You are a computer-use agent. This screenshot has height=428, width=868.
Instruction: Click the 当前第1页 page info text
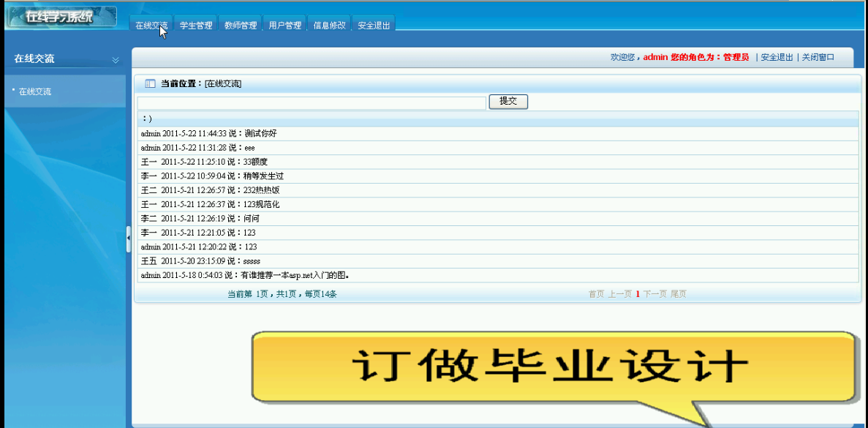[x=282, y=294]
